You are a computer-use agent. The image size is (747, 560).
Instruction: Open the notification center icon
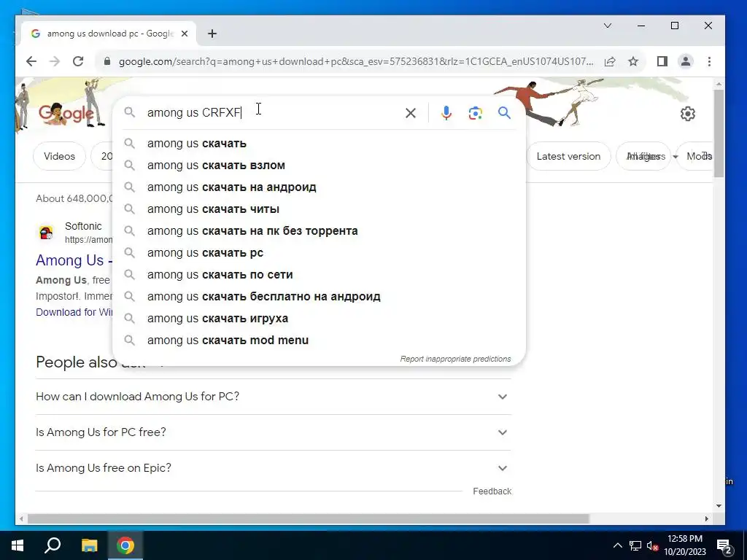pos(724,546)
